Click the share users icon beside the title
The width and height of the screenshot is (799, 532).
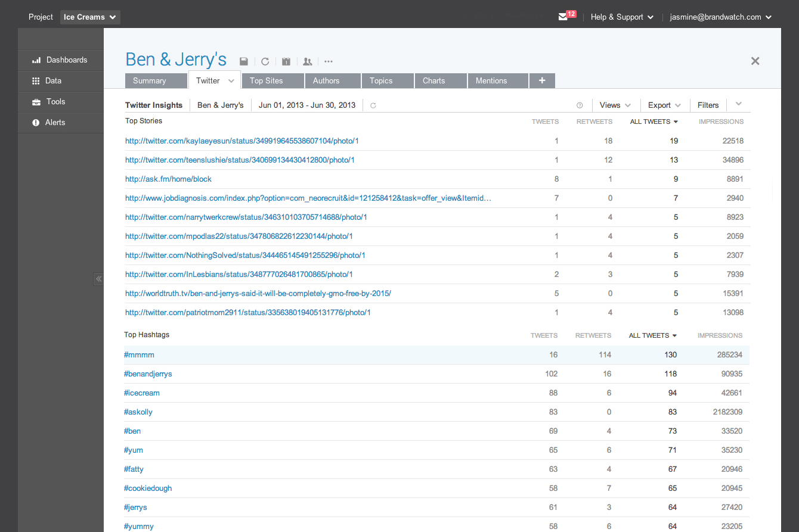(308, 61)
